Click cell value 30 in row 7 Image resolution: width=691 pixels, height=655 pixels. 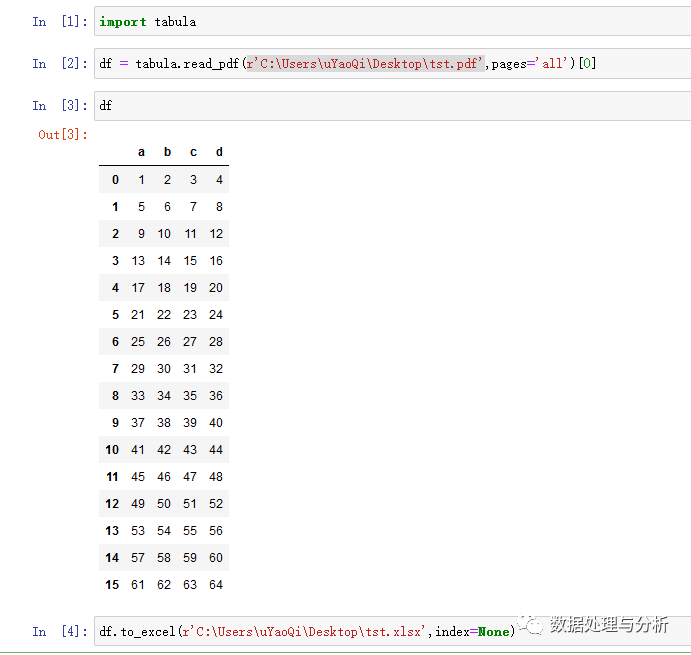pos(164,368)
